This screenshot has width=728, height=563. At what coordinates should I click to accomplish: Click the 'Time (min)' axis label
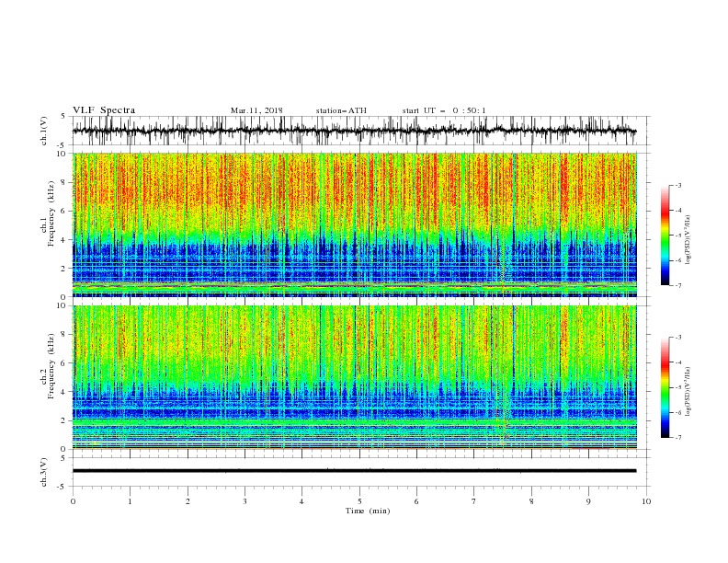pos(368,511)
